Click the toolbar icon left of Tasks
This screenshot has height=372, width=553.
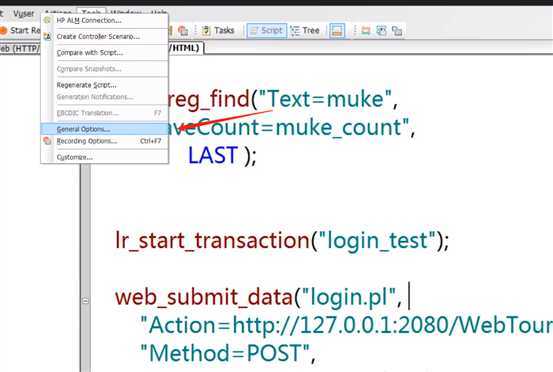pyautogui.click(x=183, y=31)
